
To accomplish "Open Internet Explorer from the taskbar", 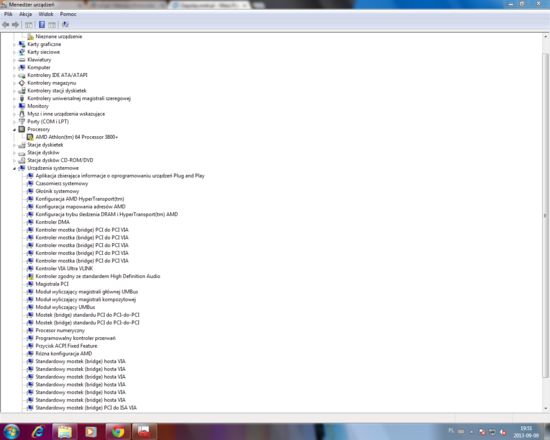I will (x=38, y=432).
